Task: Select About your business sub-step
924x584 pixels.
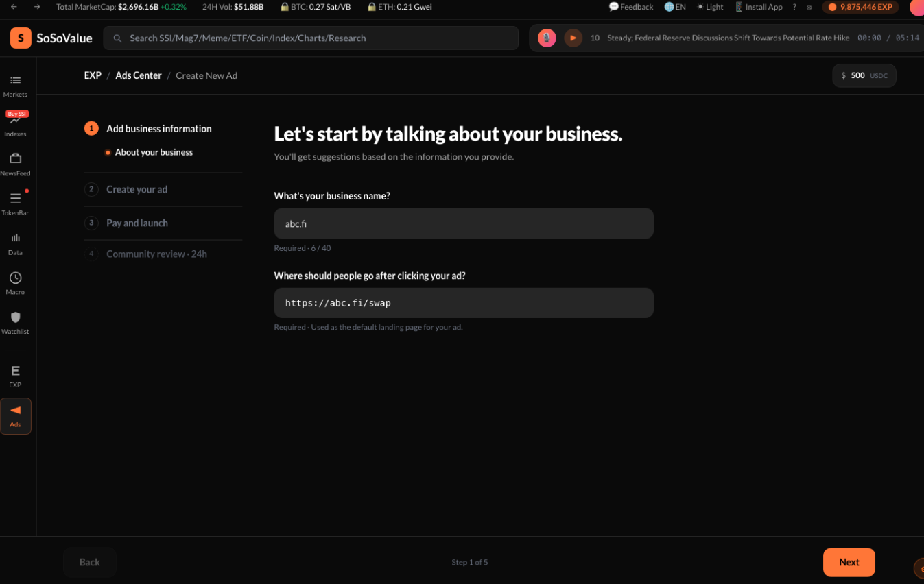Action: tap(149, 152)
